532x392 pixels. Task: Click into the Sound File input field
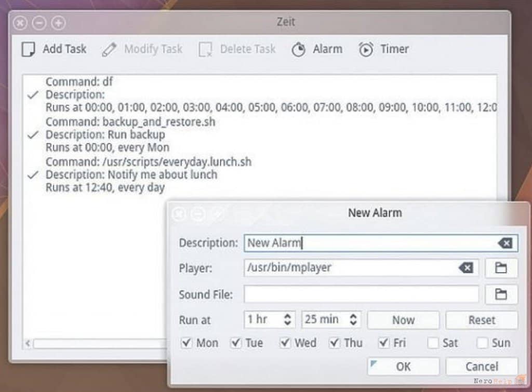362,294
